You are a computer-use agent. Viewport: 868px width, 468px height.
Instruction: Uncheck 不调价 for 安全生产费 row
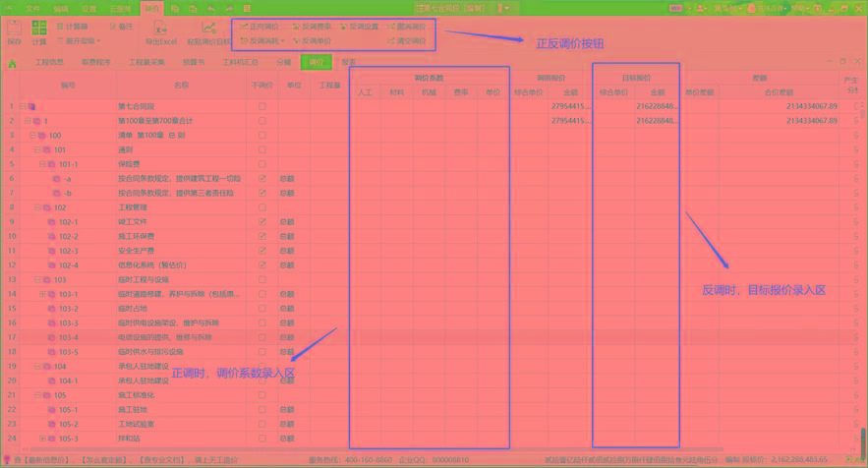tap(262, 251)
